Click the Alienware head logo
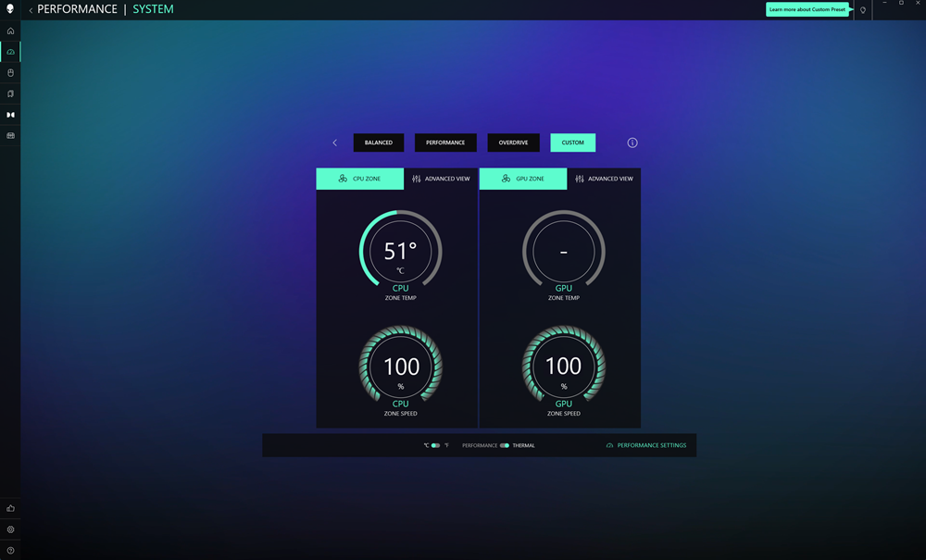This screenshot has width=926, height=560. pyautogui.click(x=10, y=9)
